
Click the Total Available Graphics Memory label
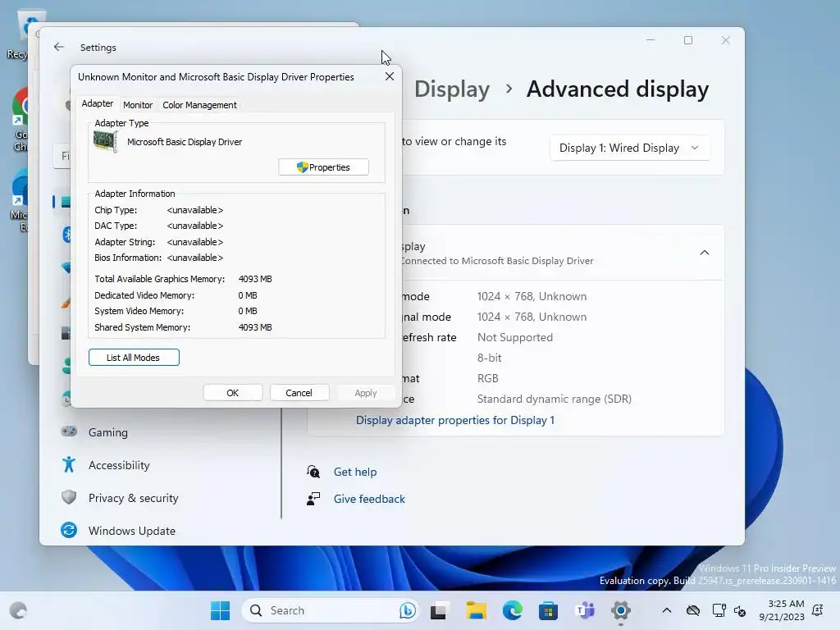[x=160, y=279]
